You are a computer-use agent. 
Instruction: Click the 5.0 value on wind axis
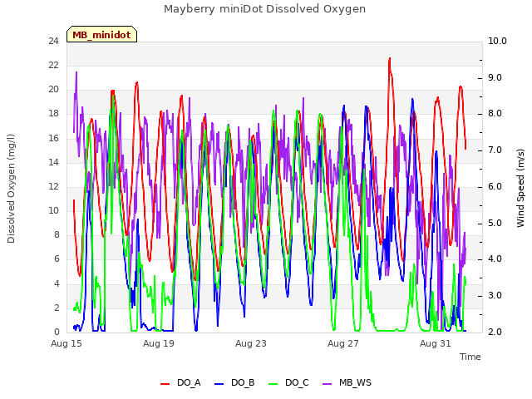pos(495,224)
